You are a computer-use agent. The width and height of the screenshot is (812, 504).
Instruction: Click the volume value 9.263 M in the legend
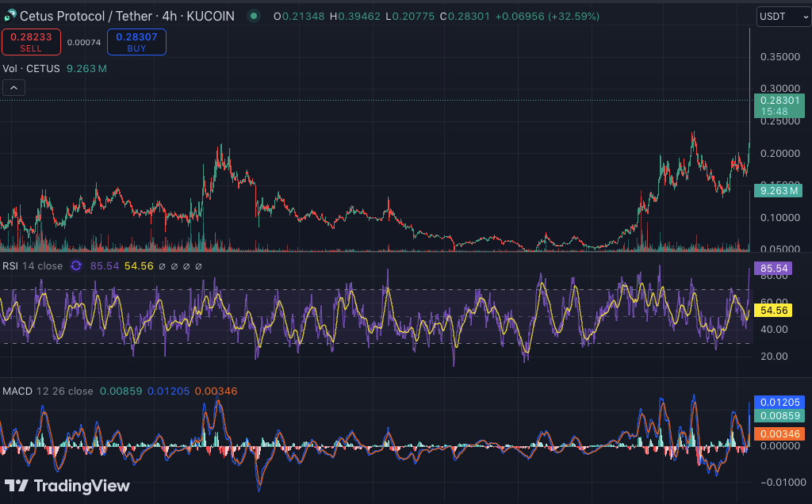[x=86, y=68]
